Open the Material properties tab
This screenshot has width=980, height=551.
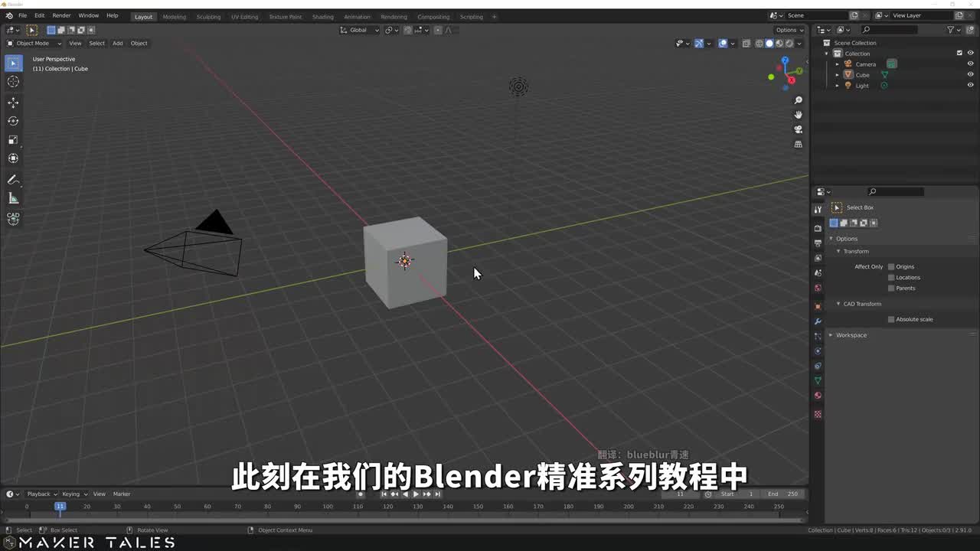pos(818,396)
